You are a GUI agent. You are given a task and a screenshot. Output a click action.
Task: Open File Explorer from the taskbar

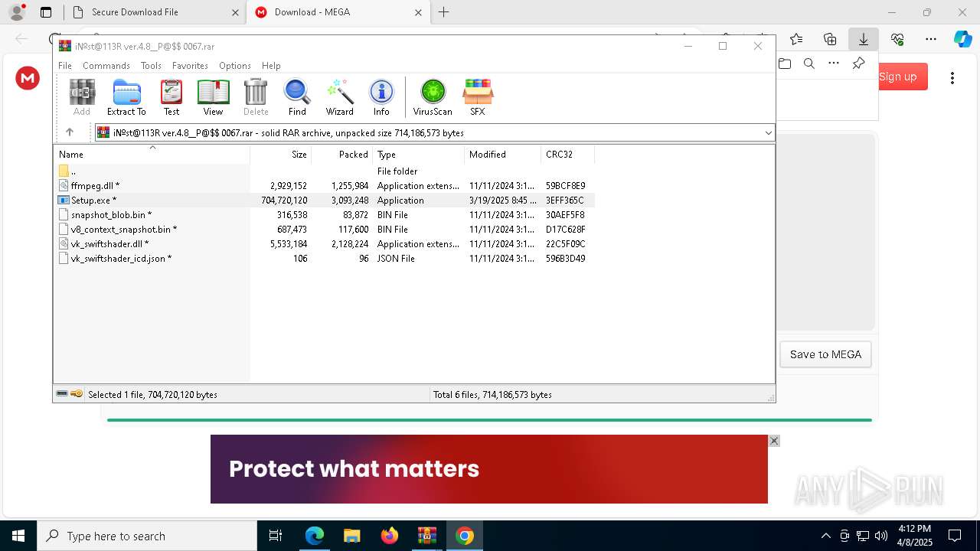coord(351,536)
